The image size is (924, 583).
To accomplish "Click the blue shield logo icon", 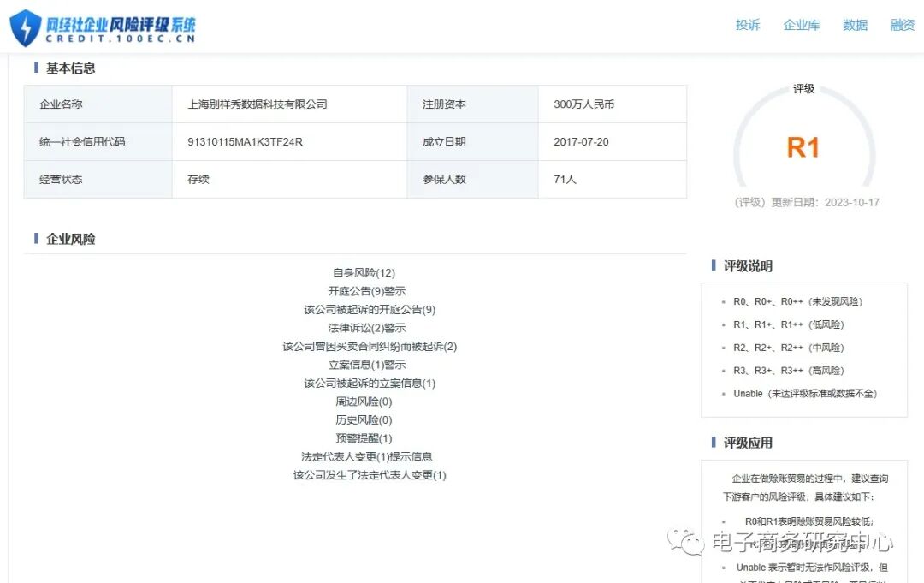I will 27,26.
